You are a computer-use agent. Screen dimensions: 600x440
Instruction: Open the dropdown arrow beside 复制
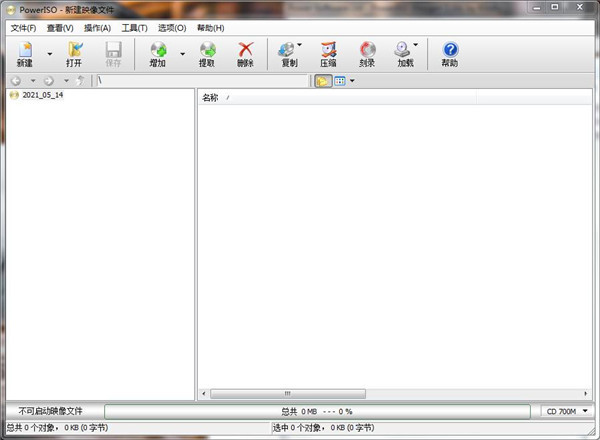tap(300, 45)
